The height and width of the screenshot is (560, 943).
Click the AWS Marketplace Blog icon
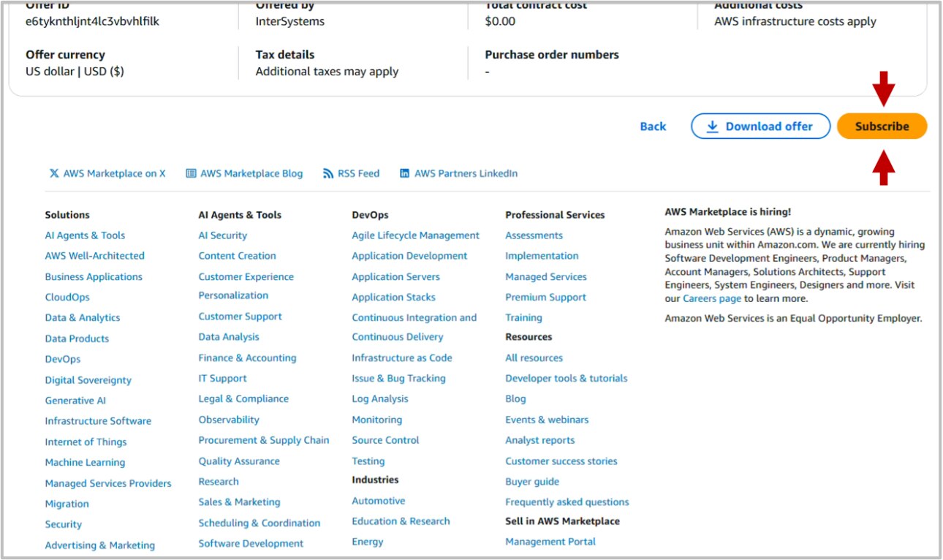pyautogui.click(x=190, y=173)
